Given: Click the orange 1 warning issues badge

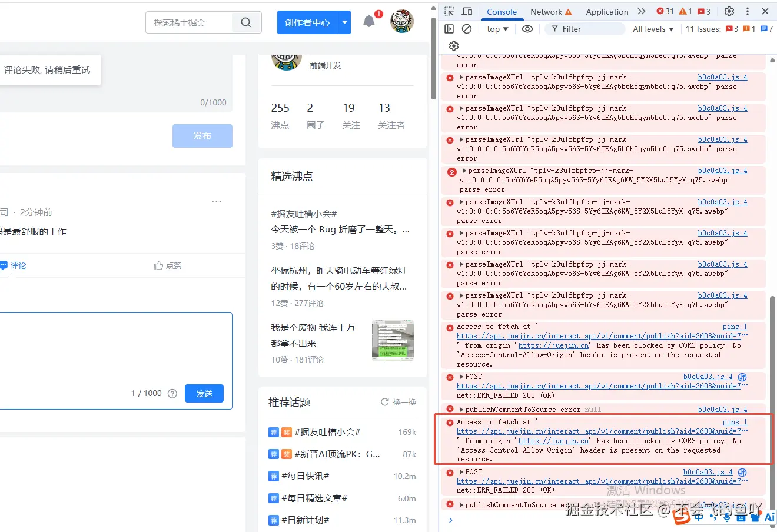Looking at the screenshot, I should pyautogui.click(x=749, y=29).
